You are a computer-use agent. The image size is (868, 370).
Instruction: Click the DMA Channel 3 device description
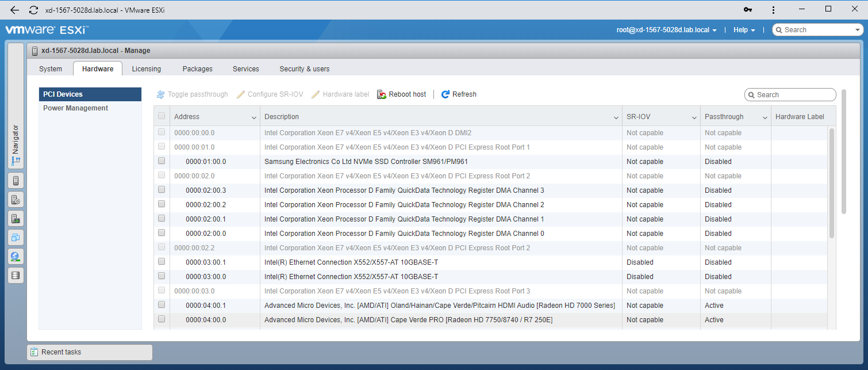click(x=404, y=190)
